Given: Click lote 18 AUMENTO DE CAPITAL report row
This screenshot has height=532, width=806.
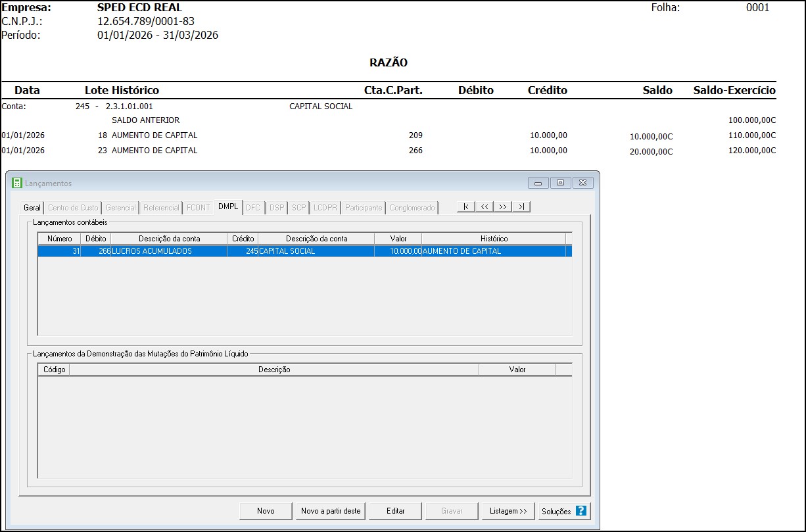Looking at the screenshot, I should (x=389, y=135).
